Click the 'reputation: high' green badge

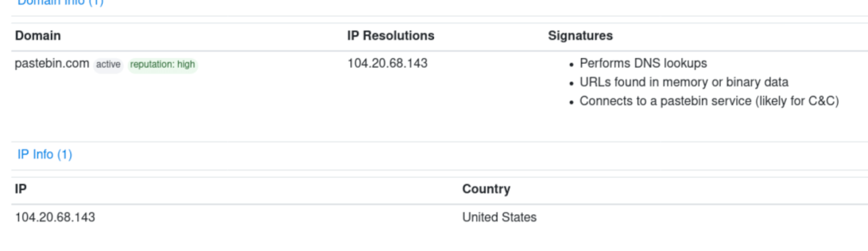(x=162, y=65)
